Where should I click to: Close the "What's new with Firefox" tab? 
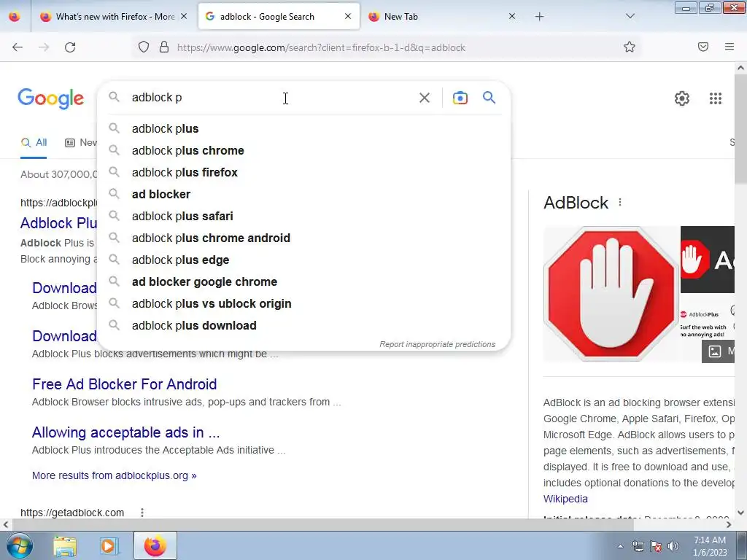pos(184,17)
